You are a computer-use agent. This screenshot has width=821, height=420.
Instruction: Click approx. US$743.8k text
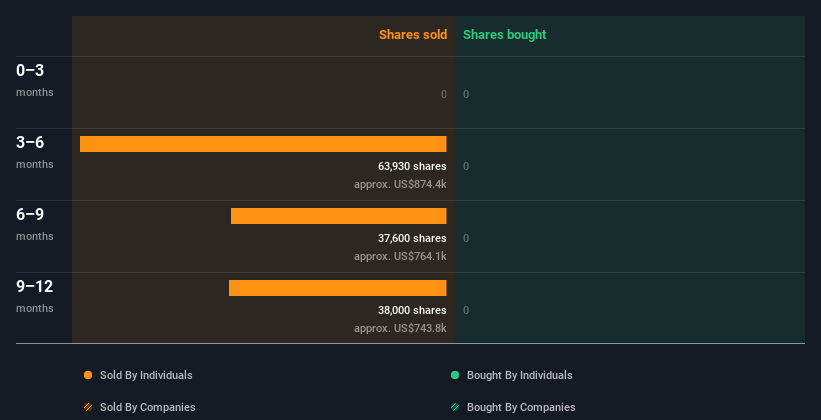coord(400,328)
